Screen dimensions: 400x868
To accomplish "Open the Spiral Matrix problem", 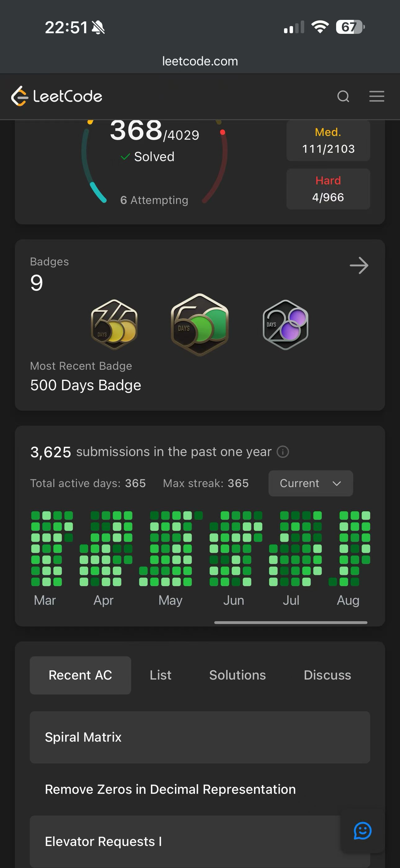I will 200,737.
